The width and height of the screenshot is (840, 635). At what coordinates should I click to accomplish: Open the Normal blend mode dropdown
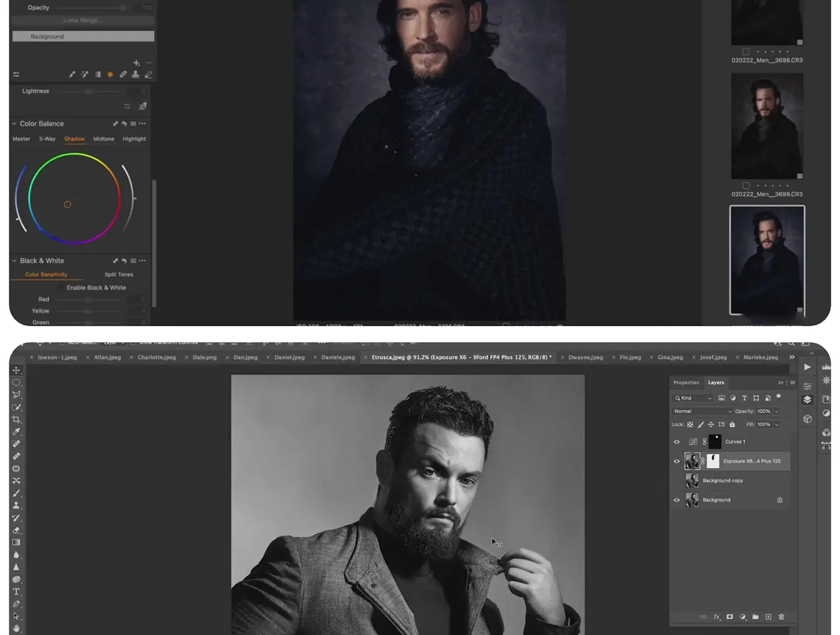[x=703, y=411]
